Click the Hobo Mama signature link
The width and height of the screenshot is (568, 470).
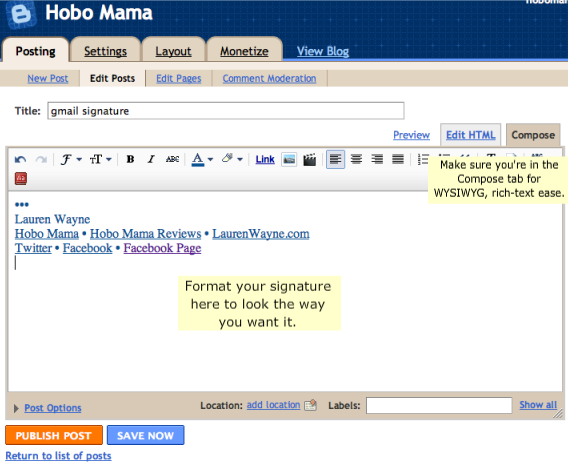click(47, 234)
